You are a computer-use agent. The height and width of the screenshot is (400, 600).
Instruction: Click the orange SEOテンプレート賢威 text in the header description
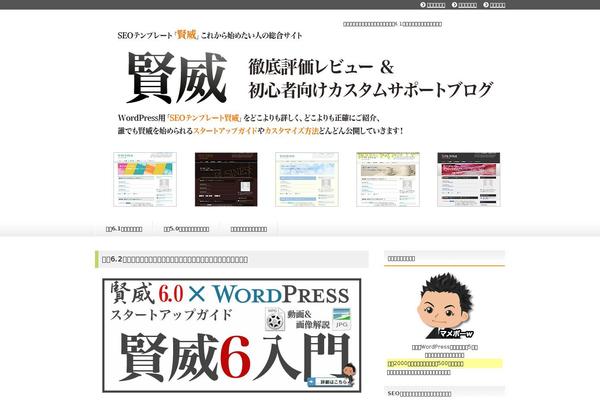[x=205, y=118]
